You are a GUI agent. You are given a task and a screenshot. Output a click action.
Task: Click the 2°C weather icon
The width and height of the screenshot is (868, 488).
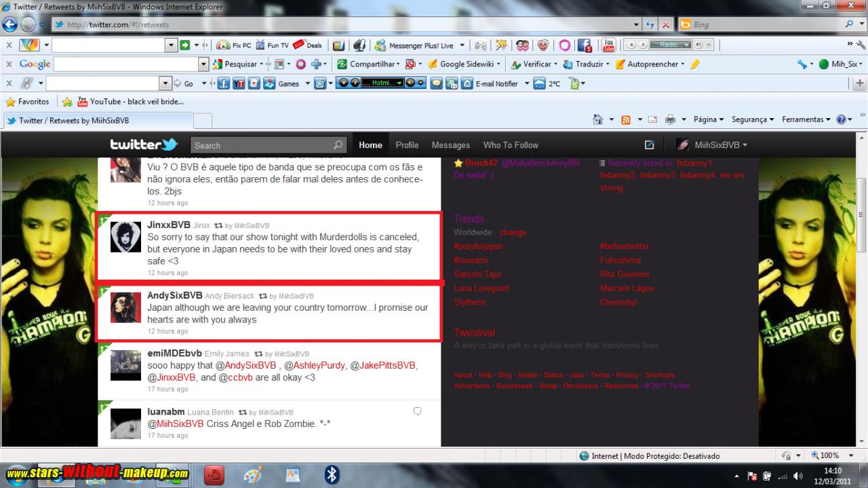(540, 83)
